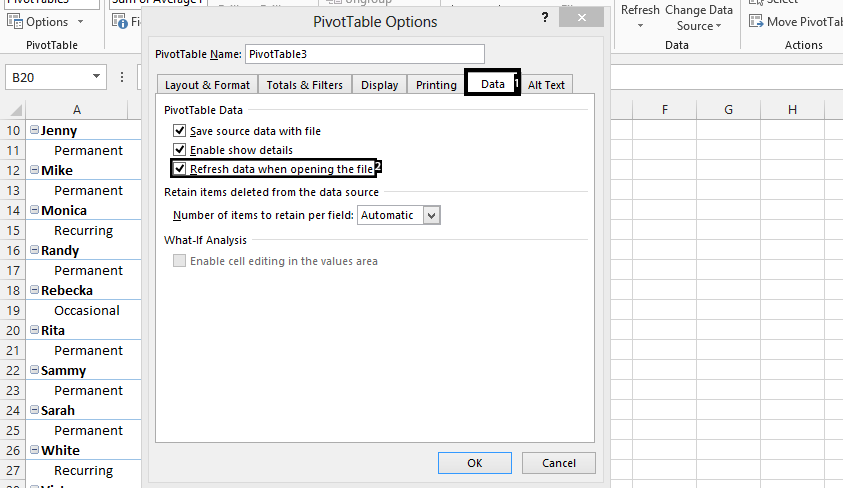This screenshot has width=843, height=488.
Task: Select row 10 header
Action: (13, 131)
